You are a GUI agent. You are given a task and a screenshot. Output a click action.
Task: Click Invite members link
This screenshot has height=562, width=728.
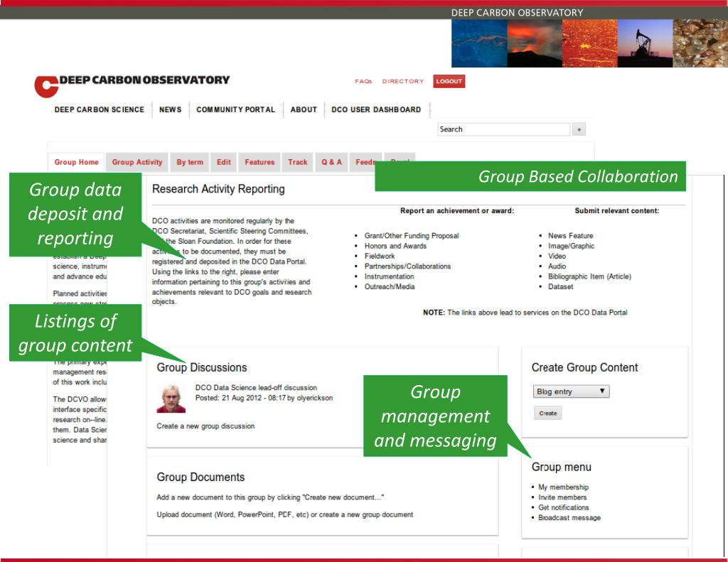[562, 497]
